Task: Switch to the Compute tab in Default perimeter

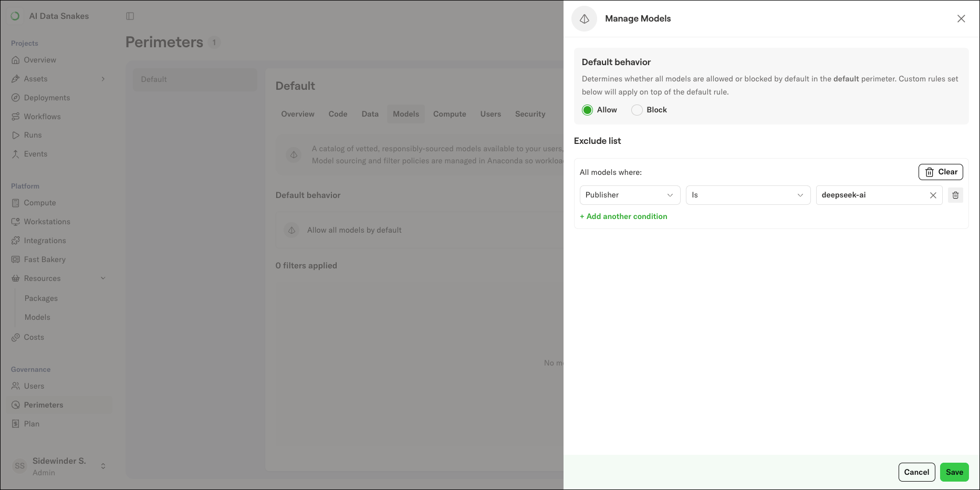Action: click(x=450, y=114)
